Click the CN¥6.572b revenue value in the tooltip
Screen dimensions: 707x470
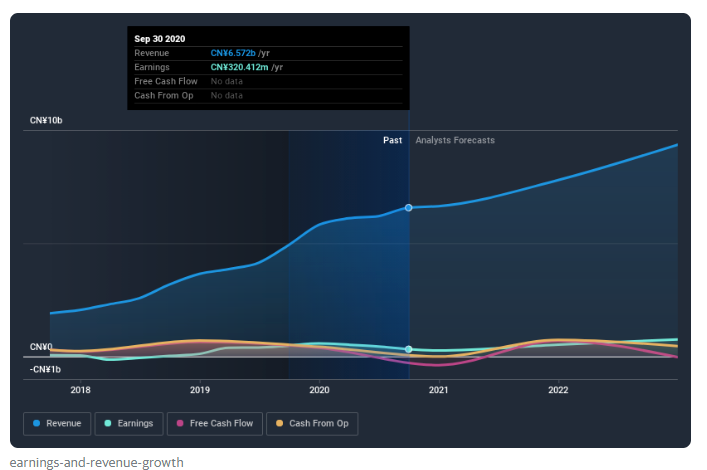pos(233,53)
